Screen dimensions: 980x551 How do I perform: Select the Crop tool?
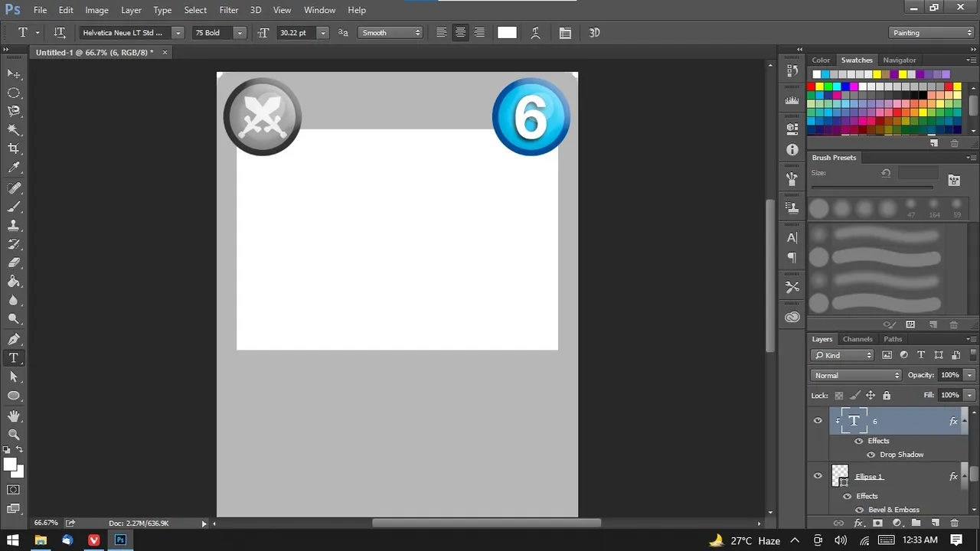14,149
